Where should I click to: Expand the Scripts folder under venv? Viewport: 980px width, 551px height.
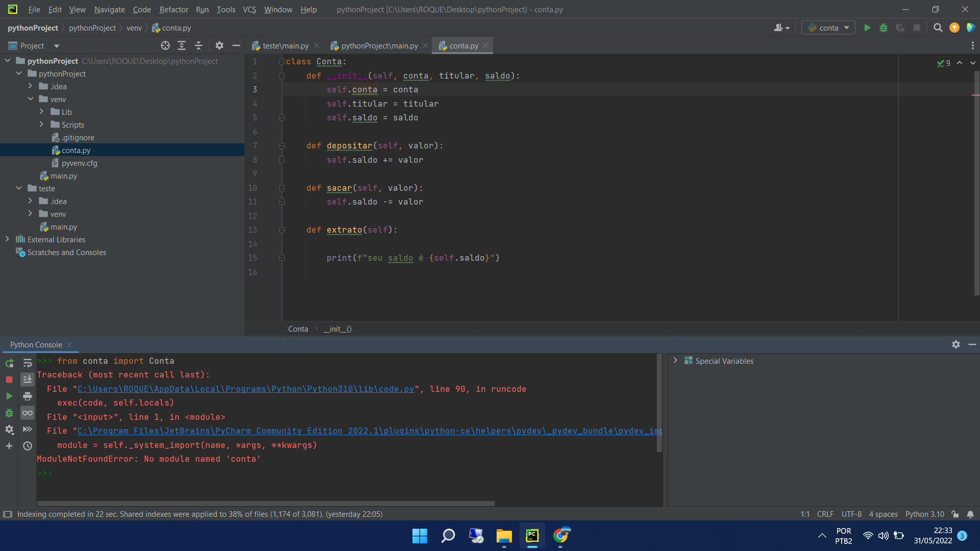(x=41, y=124)
